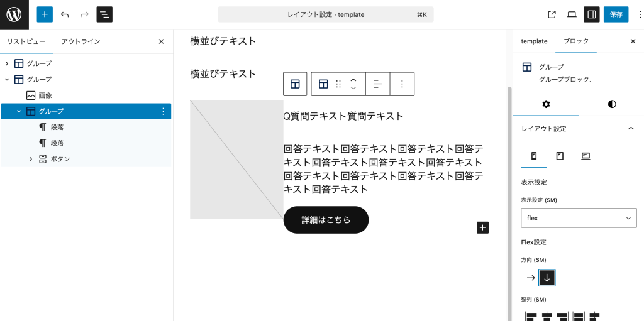This screenshot has height=321, width=644.
Task: Toggle the settings sidebar panel icon
Action: click(x=592, y=14)
